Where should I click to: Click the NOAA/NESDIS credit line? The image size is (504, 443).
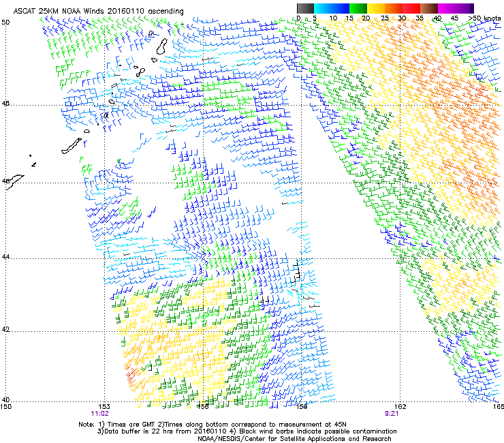[294, 439]
